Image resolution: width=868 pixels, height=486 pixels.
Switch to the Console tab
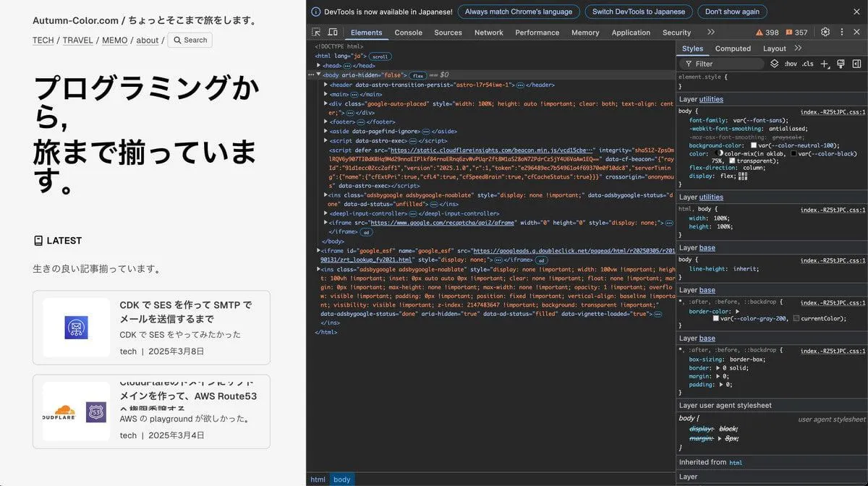[408, 33]
